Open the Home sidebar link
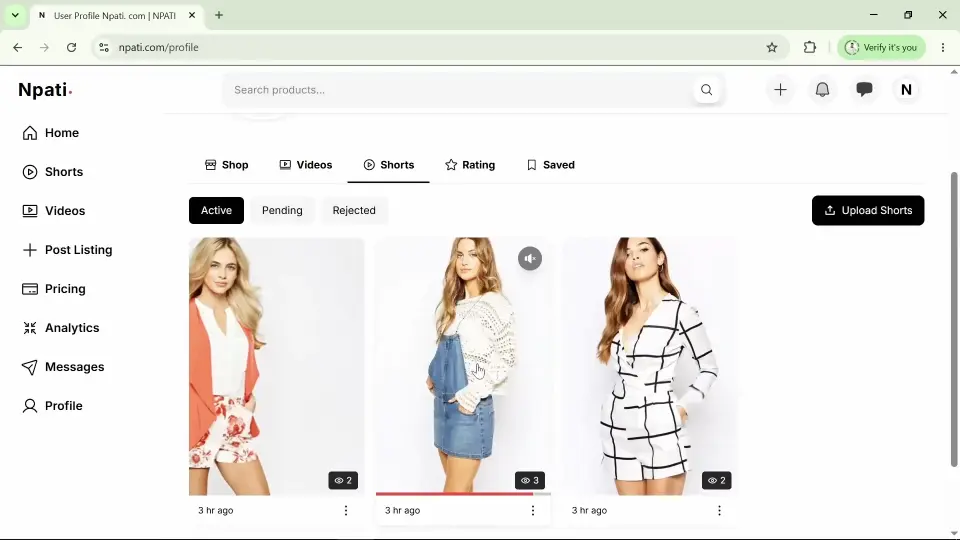Image resolution: width=960 pixels, height=540 pixels. (50, 133)
